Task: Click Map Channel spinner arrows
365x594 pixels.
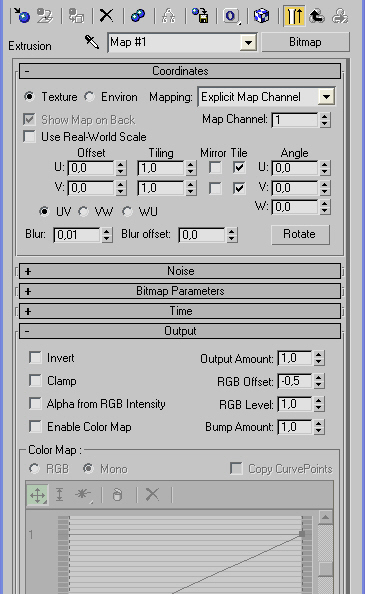Action: (x=324, y=120)
